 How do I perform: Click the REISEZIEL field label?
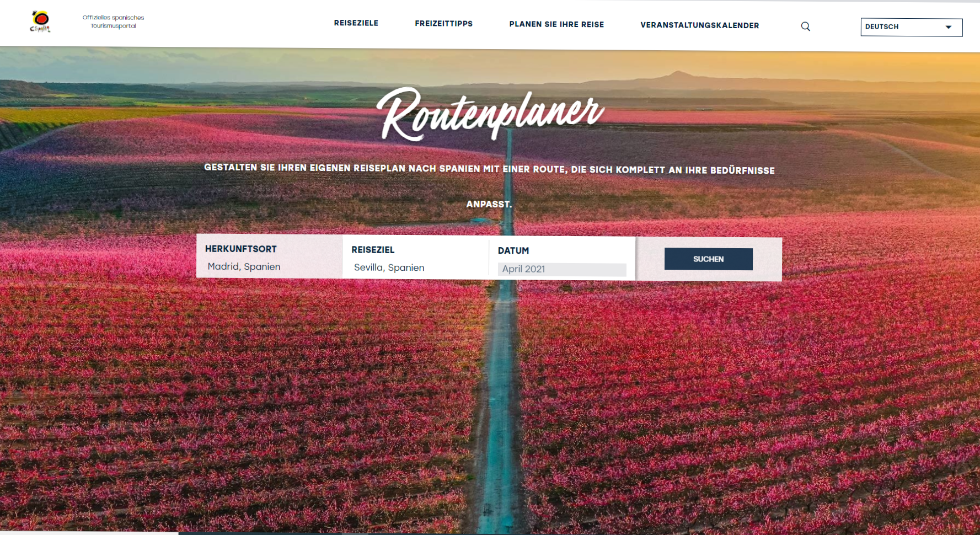[x=373, y=250]
